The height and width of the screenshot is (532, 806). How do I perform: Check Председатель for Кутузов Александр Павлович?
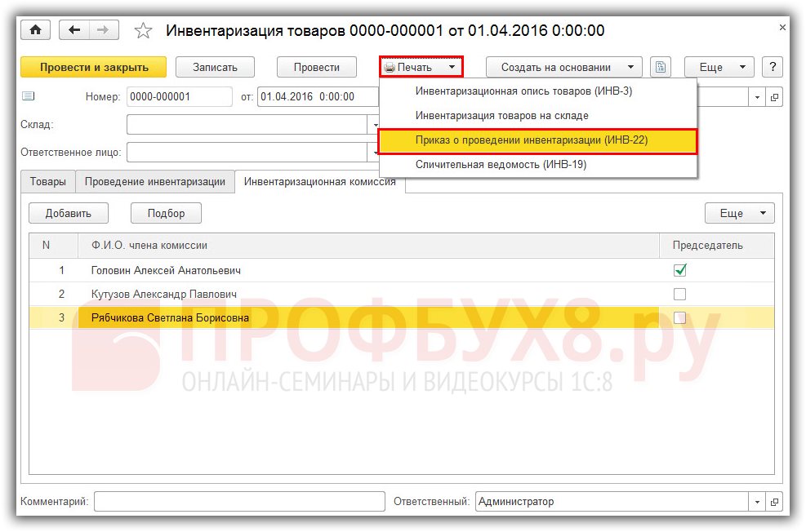click(x=679, y=294)
